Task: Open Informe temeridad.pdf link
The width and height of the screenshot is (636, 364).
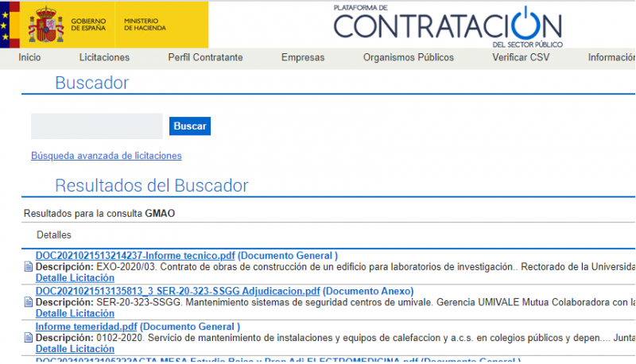Action: click(x=87, y=327)
